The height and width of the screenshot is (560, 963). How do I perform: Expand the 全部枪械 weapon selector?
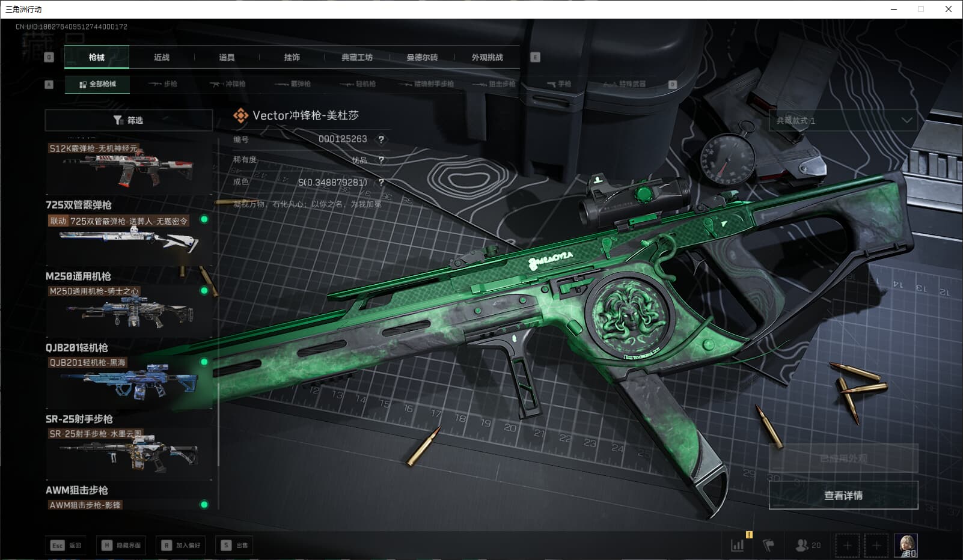click(97, 84)
